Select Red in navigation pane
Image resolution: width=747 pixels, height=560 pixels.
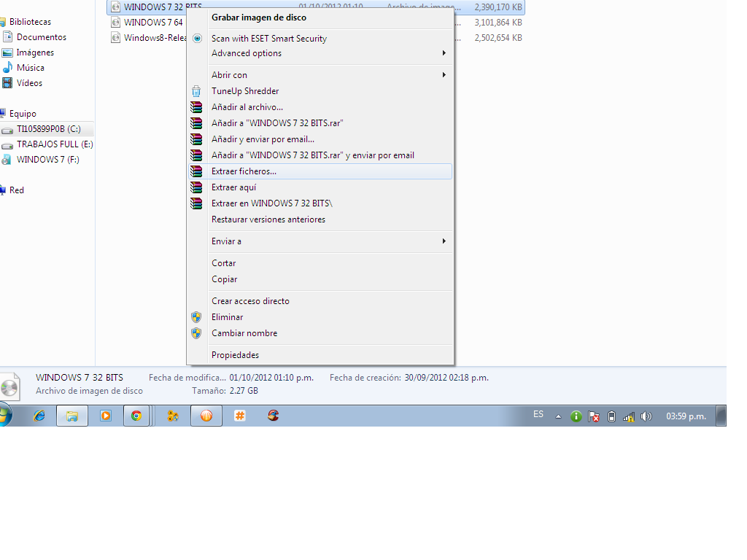click(17, 190)
